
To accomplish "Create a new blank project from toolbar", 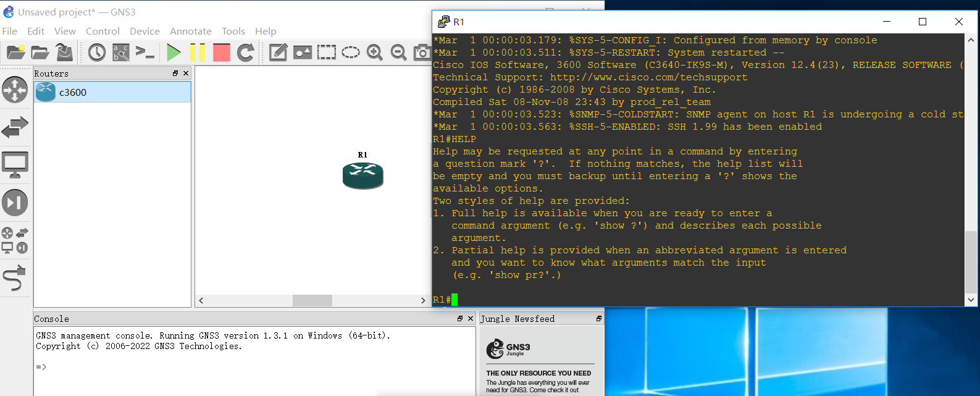I will pos(15,53).
